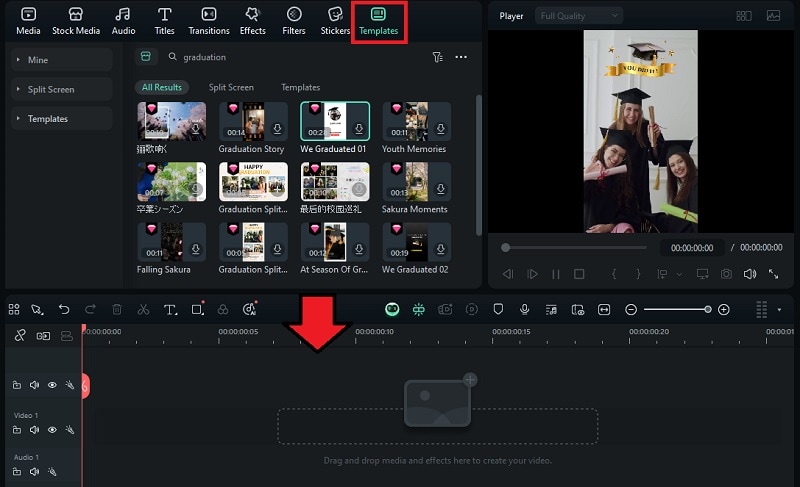Stop the preview playback
Viewport: 800px width, 487px height.
click(579, 274)
